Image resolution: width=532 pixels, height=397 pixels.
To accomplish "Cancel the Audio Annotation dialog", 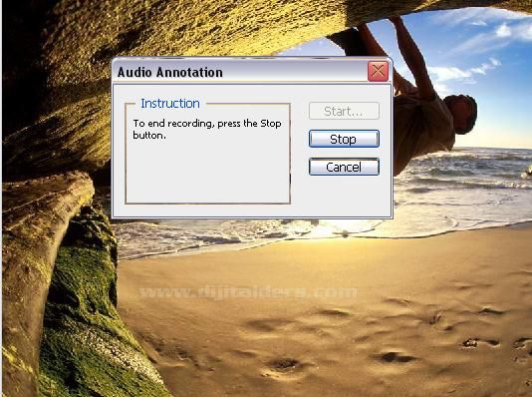I will tap(344, 168).
